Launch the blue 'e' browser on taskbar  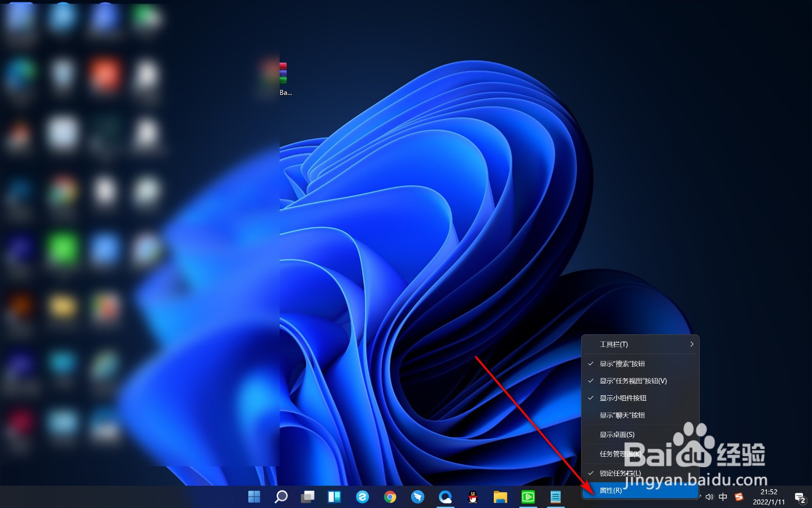(362, 496)
